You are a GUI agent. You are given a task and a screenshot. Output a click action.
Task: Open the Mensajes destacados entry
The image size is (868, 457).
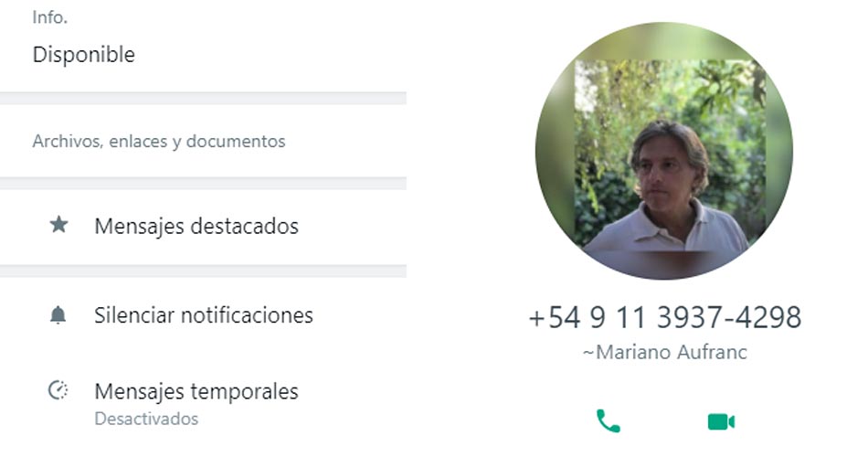[x=203, y=227]
